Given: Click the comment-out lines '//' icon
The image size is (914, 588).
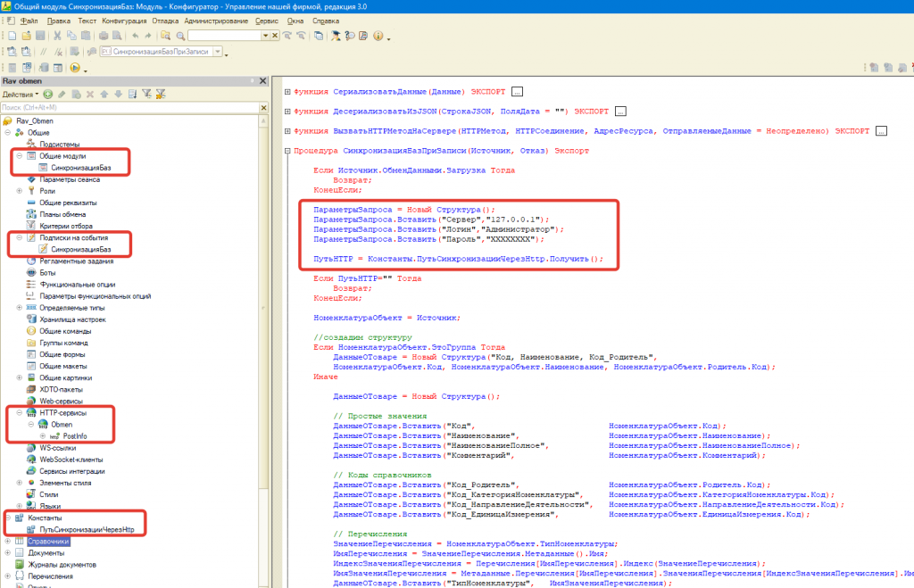Looking at the screenshot, I should click(x=43, y=52).
